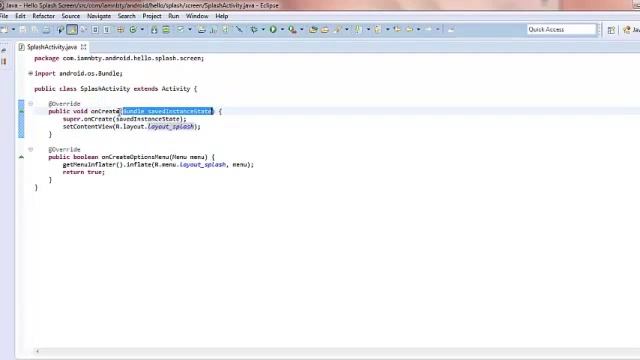
Task: Select the SplashActivity.java editor tab
Action: coord(52,47)
